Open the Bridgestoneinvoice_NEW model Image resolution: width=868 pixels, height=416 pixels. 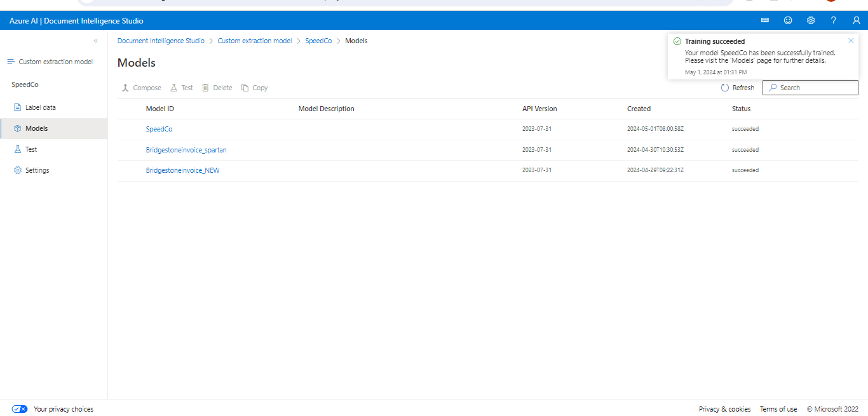click(x=182, y=170)
